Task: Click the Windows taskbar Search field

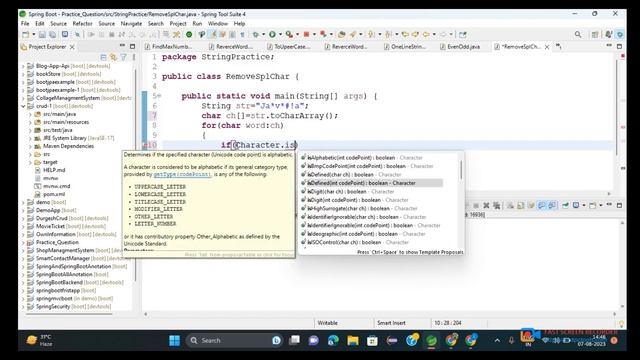Action: 233,340
